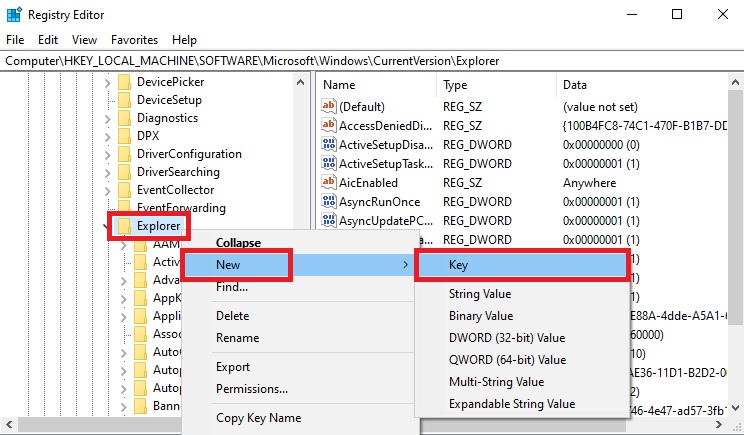Expand the DriverSearching key

[108, 173]
